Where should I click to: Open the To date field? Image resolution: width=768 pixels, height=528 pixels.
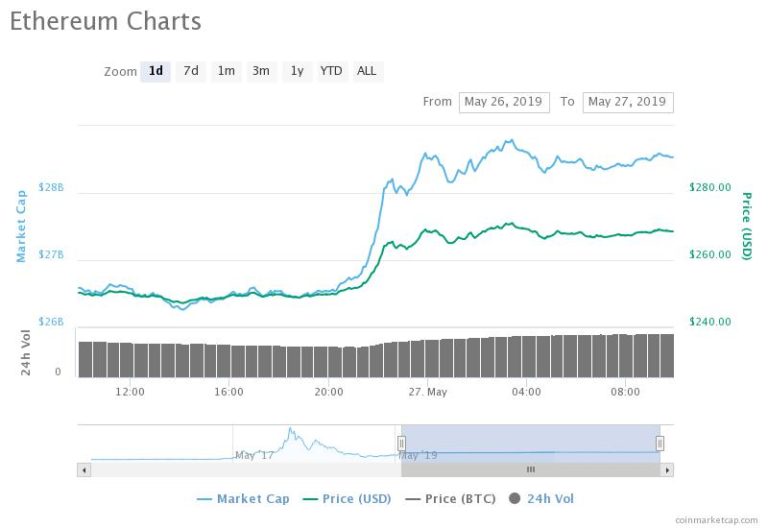[628, 102]
